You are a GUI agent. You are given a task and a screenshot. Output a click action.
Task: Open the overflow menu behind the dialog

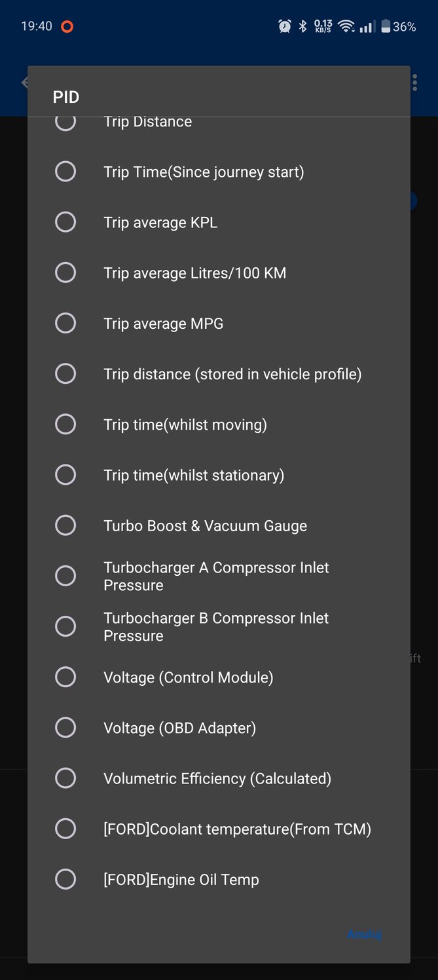[x=414, y=83]
